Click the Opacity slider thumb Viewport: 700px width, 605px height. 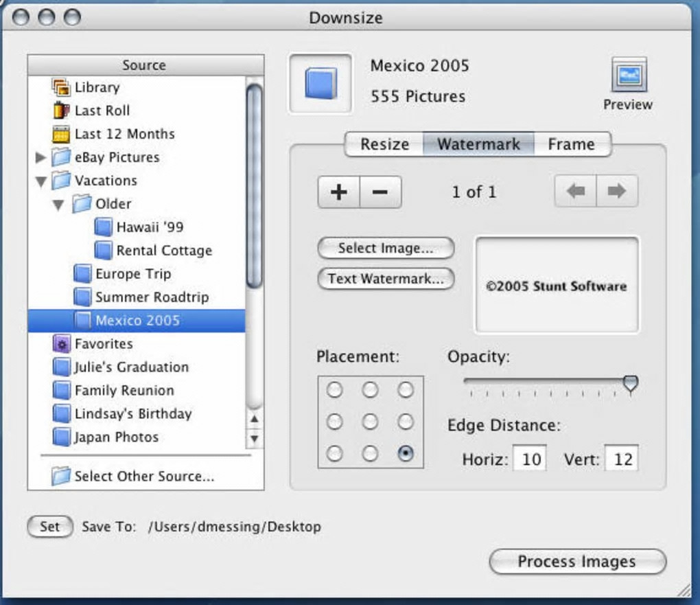[631, 384]
